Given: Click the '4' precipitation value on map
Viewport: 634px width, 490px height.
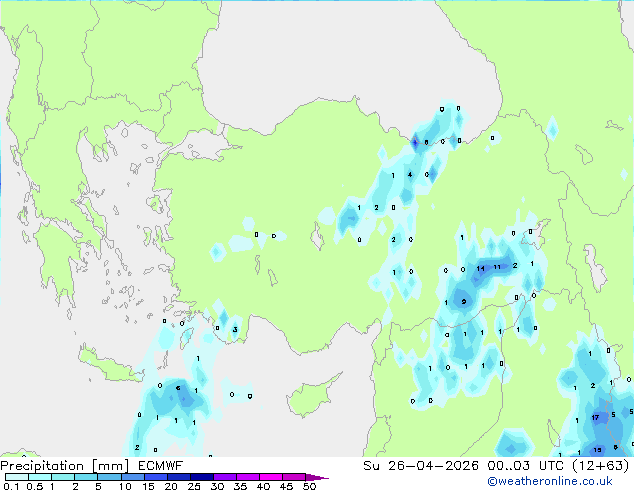Looking at the screenshot, I should (410, 175).
